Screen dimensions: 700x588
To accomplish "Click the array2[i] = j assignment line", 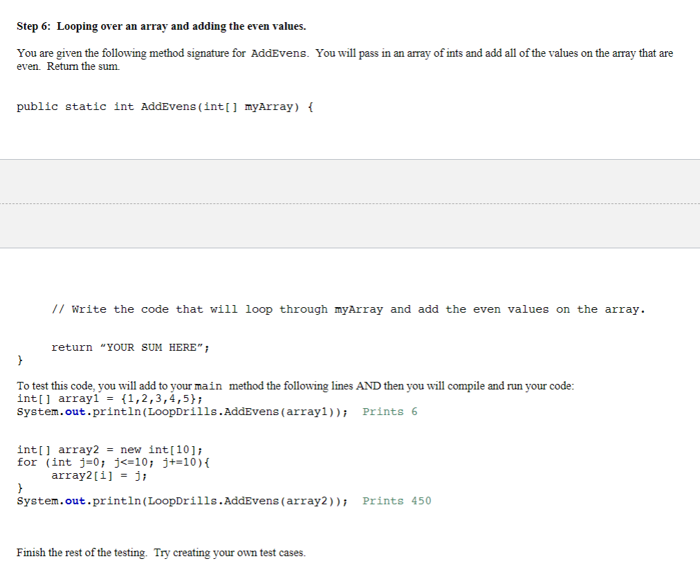I will (99, 475).
